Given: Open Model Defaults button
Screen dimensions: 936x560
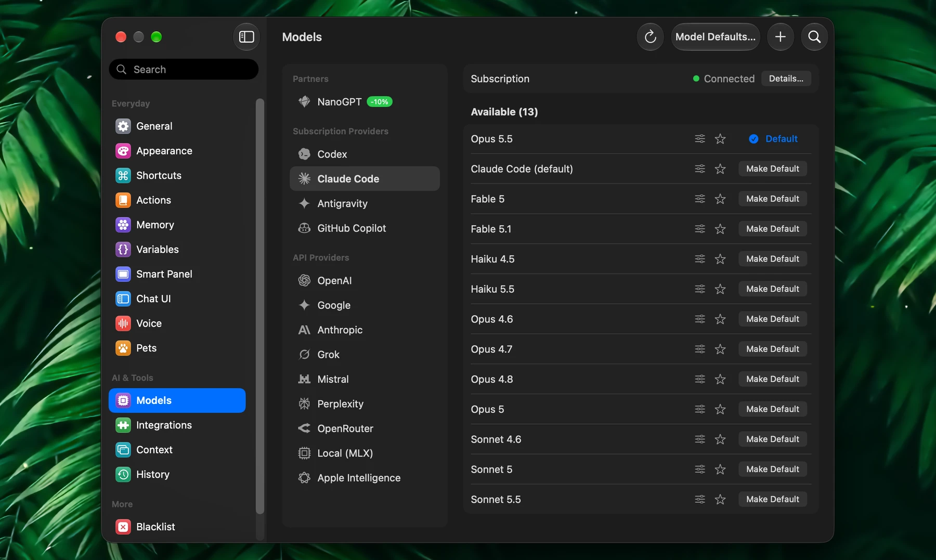Looking at the screenshot, I should [716, 37].
